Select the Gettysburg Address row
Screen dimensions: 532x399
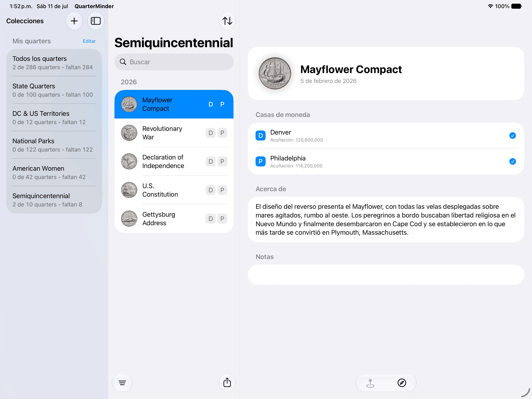(174, 219)
